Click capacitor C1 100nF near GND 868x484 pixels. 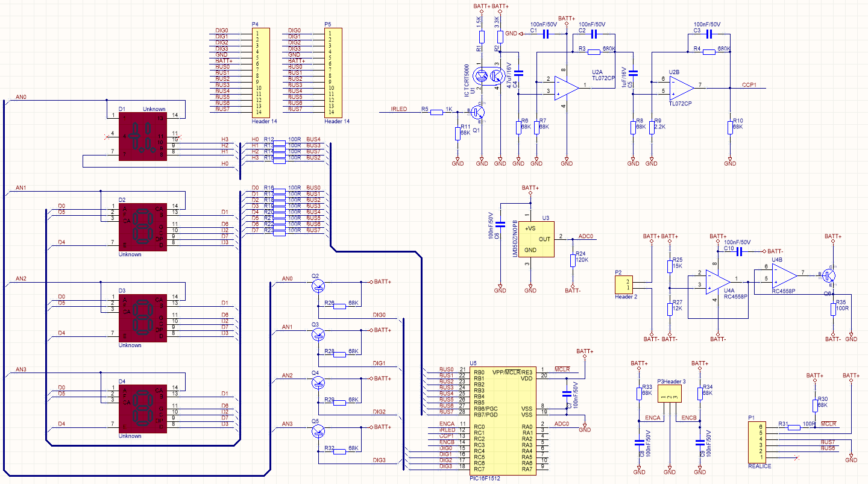point(546,34)
